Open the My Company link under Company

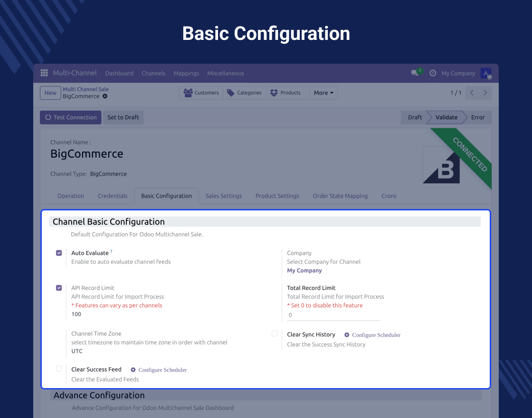click(304, 270)
